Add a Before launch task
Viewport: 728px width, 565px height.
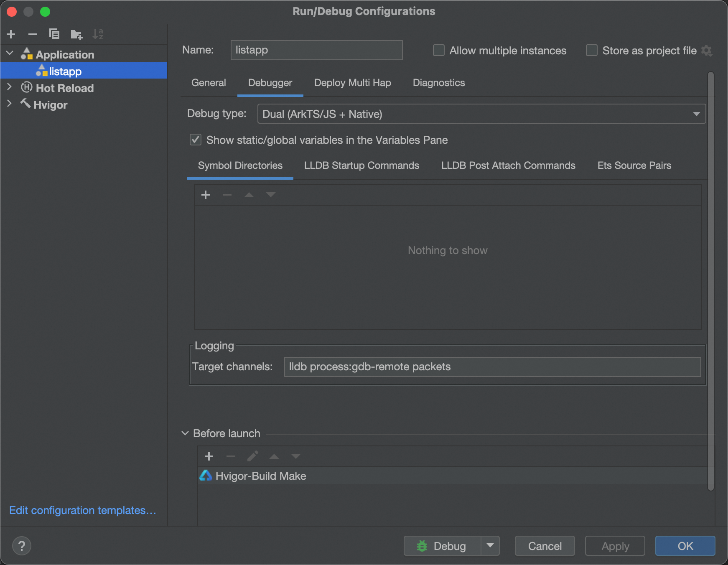tap(209, 456)
